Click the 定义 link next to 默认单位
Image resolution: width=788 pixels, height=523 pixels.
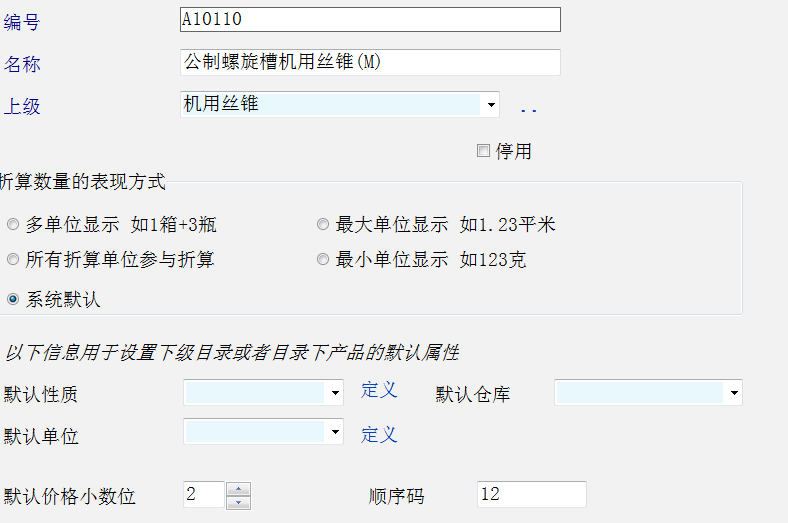point(379,435)
